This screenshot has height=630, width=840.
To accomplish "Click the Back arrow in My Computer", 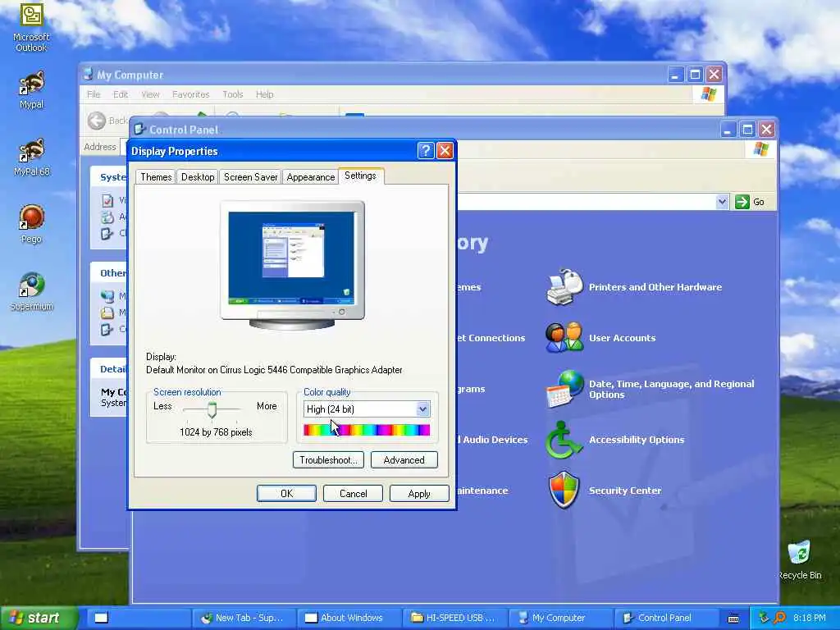I will (97, 121).
